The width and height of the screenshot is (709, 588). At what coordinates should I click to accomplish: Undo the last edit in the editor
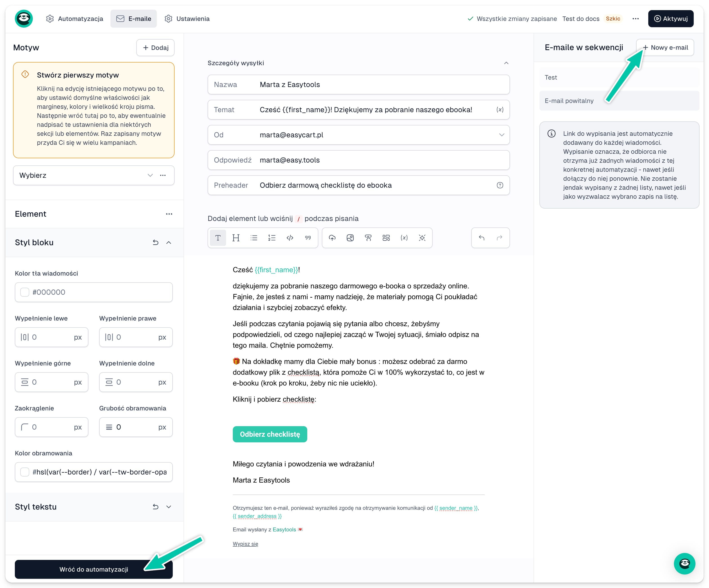pyautogui.click(x=481, y=238)
